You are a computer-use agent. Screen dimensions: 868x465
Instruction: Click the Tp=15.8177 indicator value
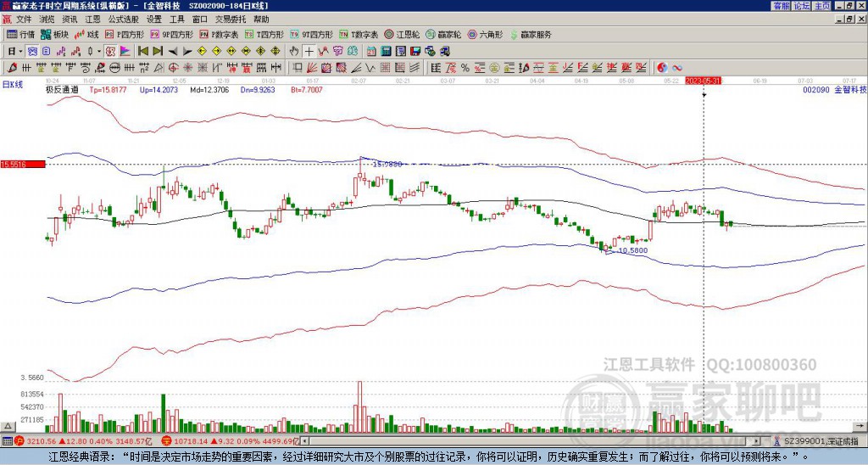click(x=108, y=89)
